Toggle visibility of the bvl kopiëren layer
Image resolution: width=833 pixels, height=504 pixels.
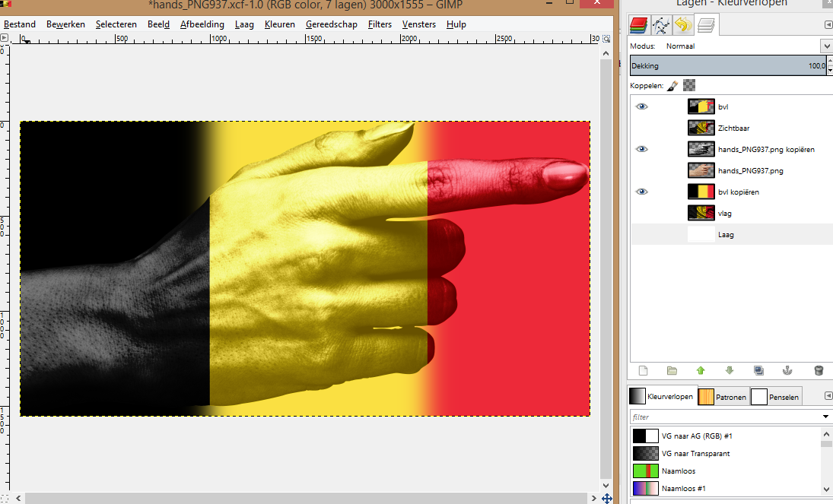[642, 192]
